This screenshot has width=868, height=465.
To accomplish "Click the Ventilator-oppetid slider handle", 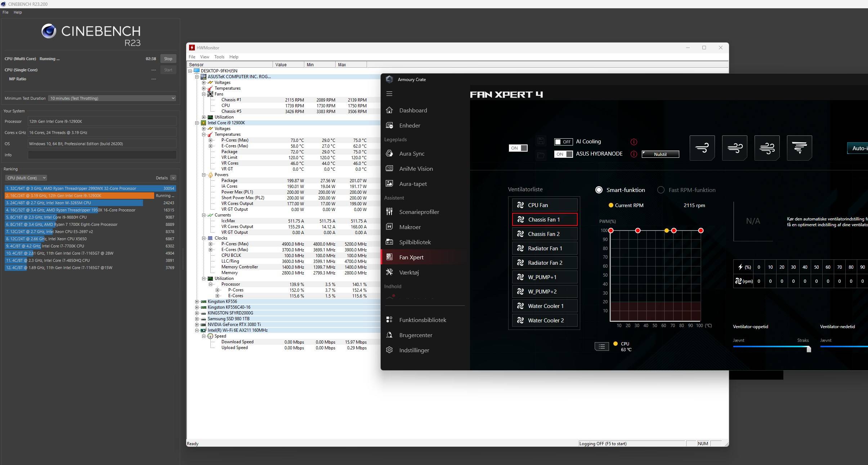I will [x=809, y=349].
